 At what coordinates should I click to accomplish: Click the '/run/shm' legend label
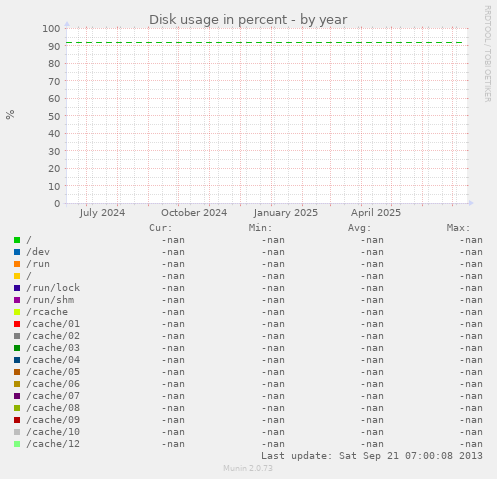(50, 300)
